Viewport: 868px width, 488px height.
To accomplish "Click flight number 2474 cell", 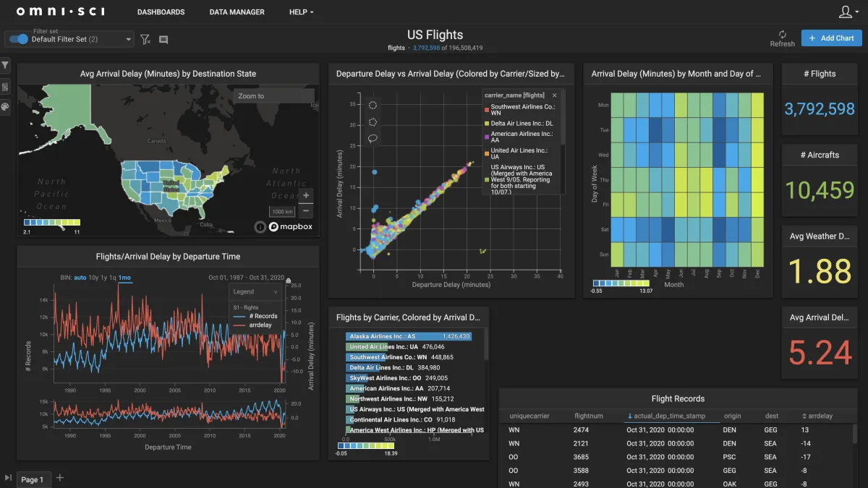I will [582, 430].
